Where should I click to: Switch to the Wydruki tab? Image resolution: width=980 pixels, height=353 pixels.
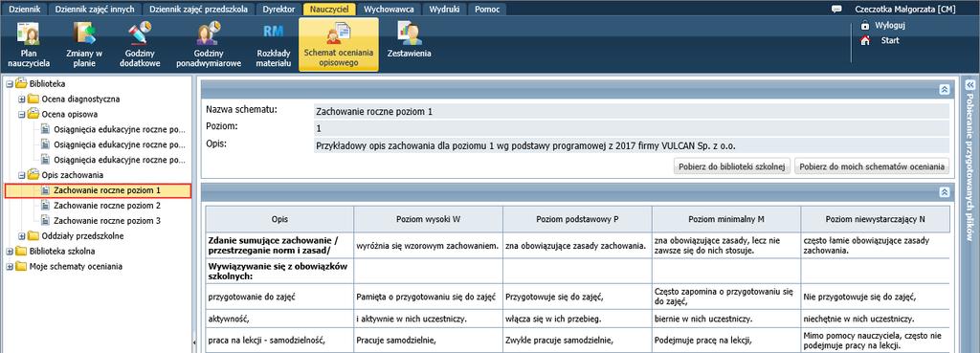[x=444, y=10]
